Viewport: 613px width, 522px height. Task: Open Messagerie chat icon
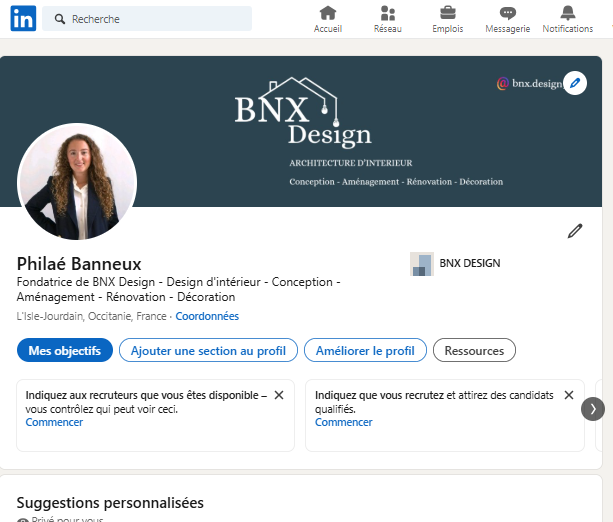point(507,13)
